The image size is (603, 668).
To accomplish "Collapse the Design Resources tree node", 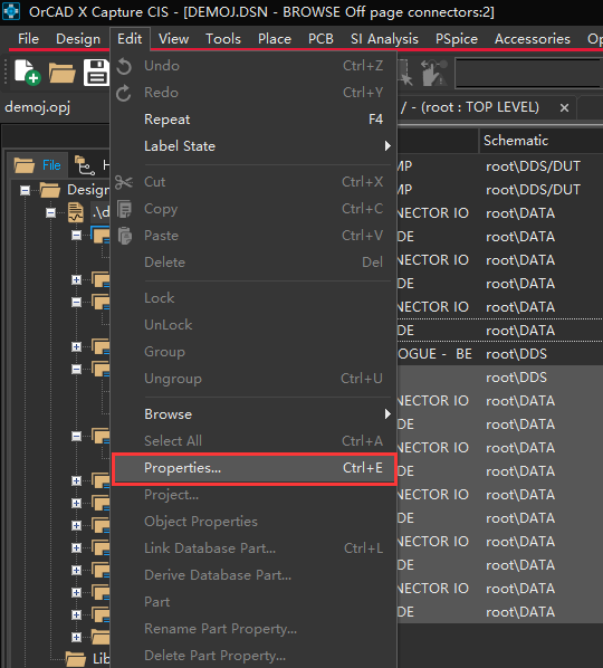I will (x=25, y=190).
